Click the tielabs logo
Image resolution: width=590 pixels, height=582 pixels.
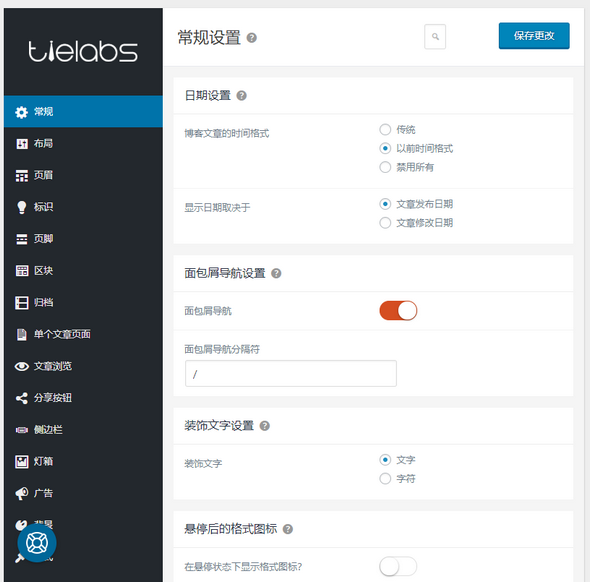coord(83,51)
